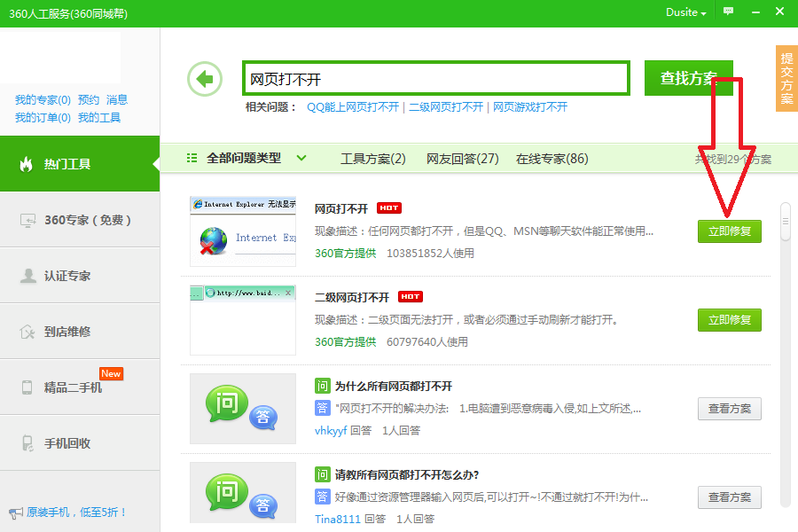798x532 pixels.
Task: Close the 360人工服务 window
Action: [779, 12]
